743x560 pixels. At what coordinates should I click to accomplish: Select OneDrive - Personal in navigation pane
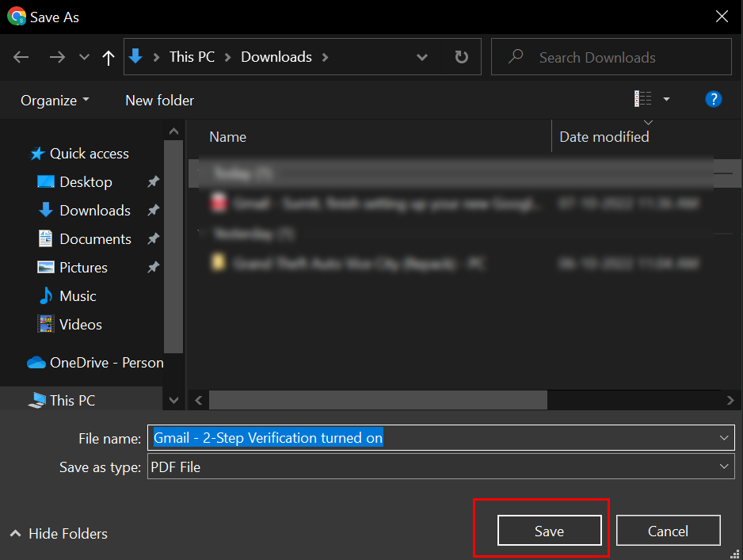click(x=107, y=363)
